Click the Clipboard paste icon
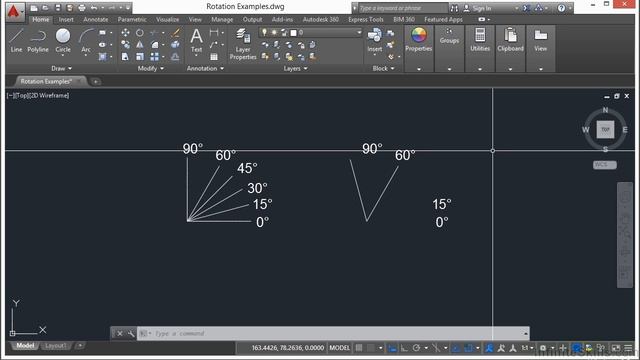The width and height of the screenshot is (640, 360). [x=510, y=35]
